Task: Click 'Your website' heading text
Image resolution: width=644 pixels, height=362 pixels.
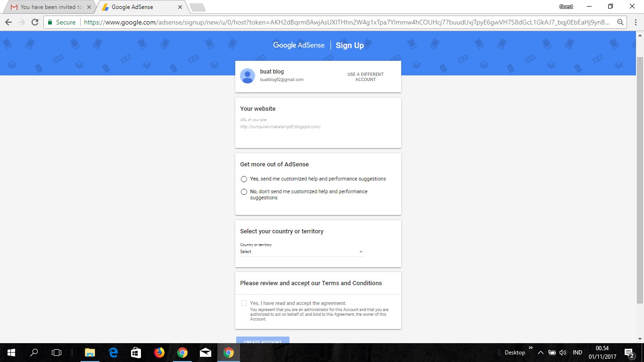Action: 258,109
